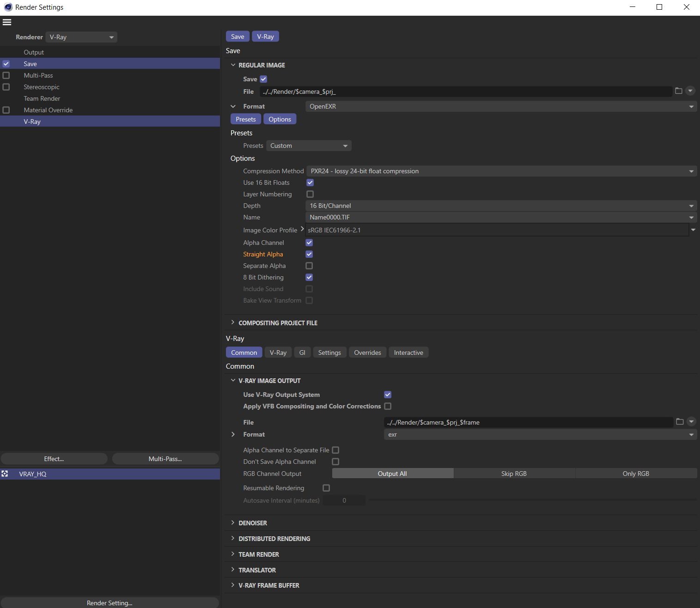Select the Presets format tab

pyautogui.click(x=246, y=119)
